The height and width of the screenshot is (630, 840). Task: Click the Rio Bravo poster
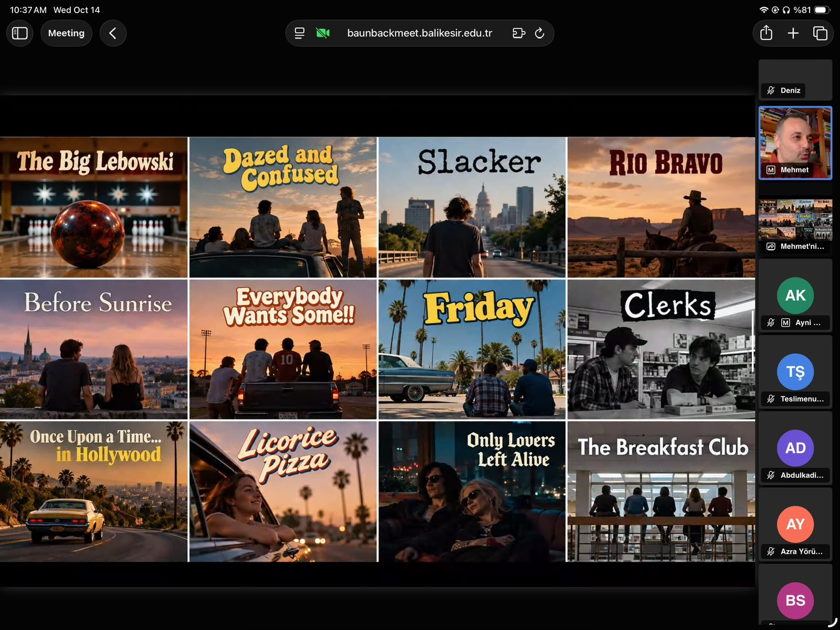point(661,207)
